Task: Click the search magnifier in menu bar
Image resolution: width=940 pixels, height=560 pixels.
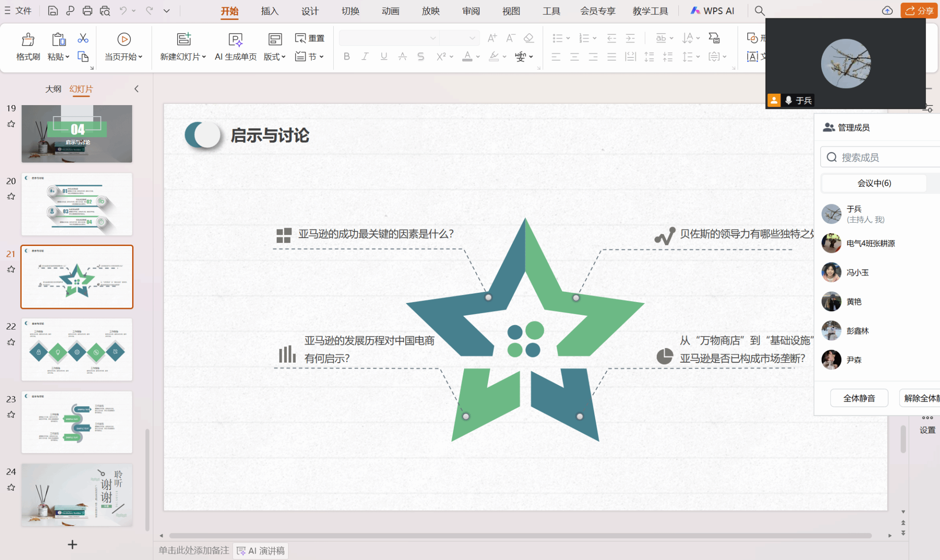Action: point(760,11)
